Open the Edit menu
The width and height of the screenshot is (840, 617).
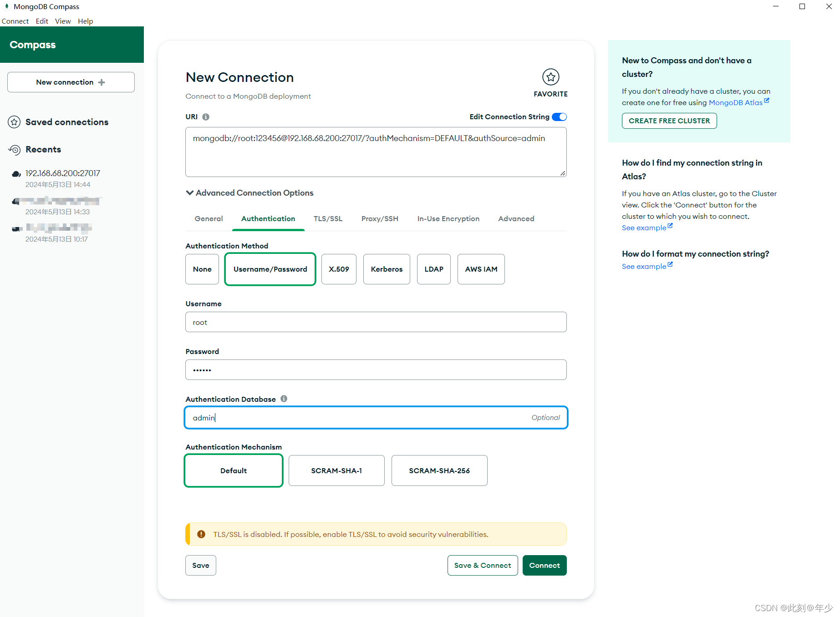coord(42,21)
